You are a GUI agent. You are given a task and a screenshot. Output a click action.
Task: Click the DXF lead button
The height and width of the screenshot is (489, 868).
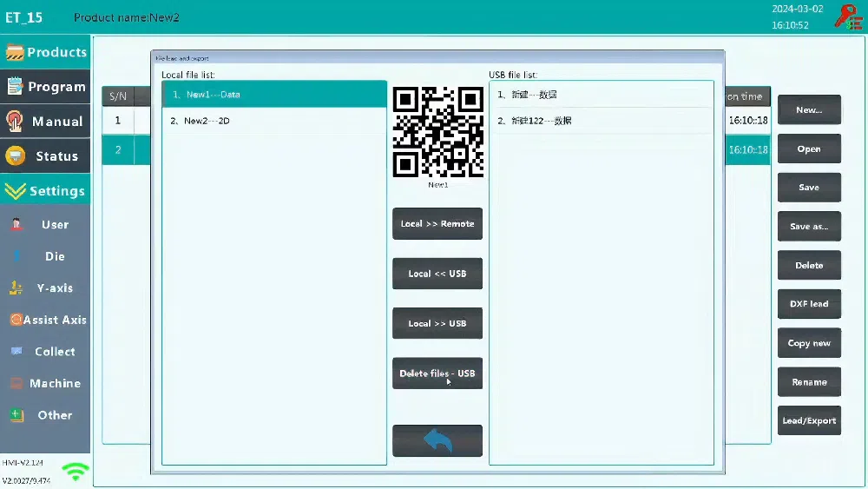point(809,304)
